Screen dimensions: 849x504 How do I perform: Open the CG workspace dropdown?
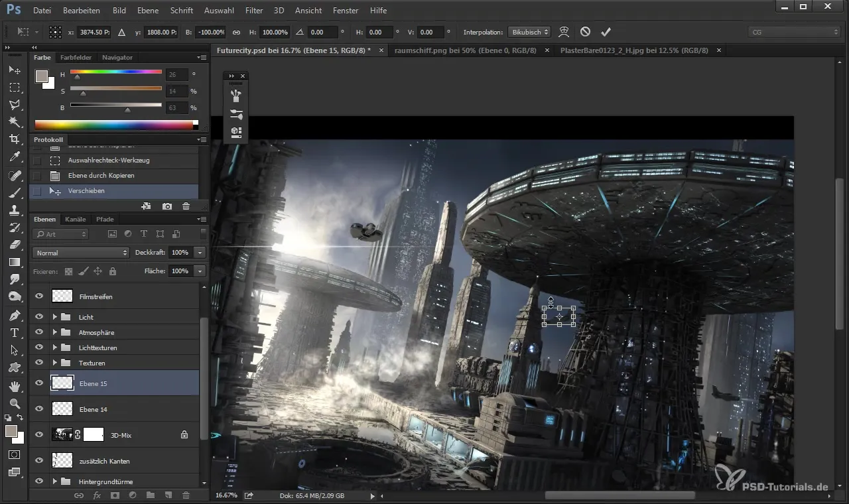[x=793, y=32]
